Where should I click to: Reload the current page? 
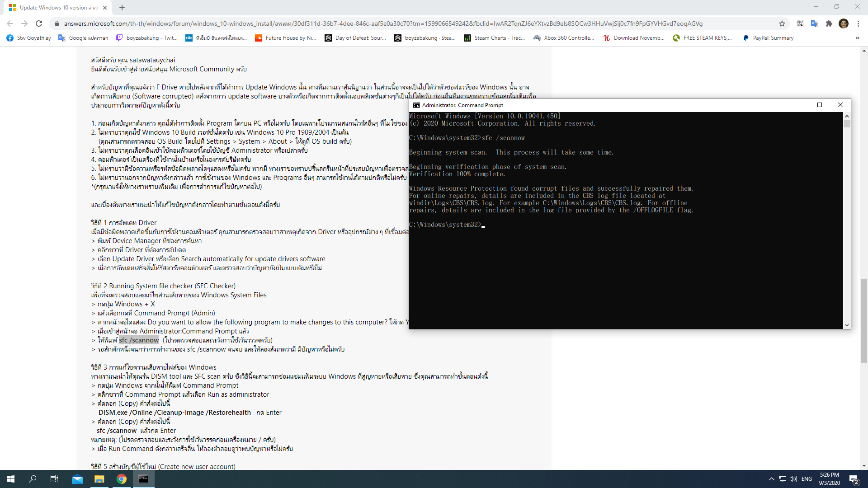(39, 23)
